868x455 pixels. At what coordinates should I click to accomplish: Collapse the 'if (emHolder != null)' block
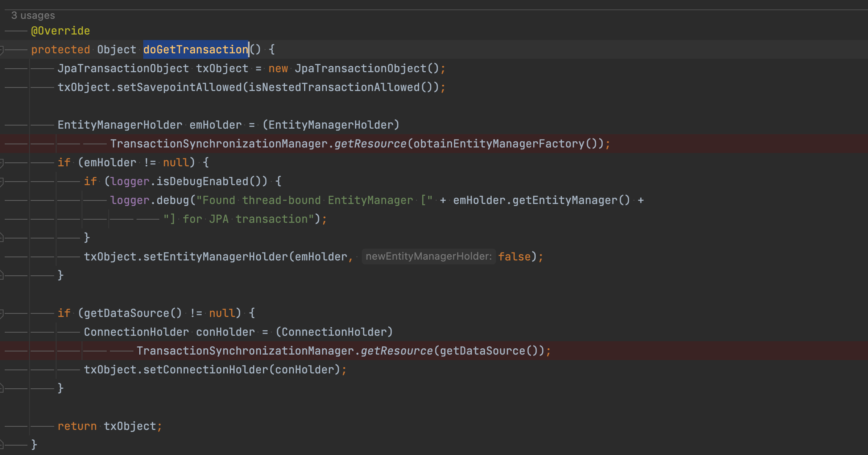(2, 163)
